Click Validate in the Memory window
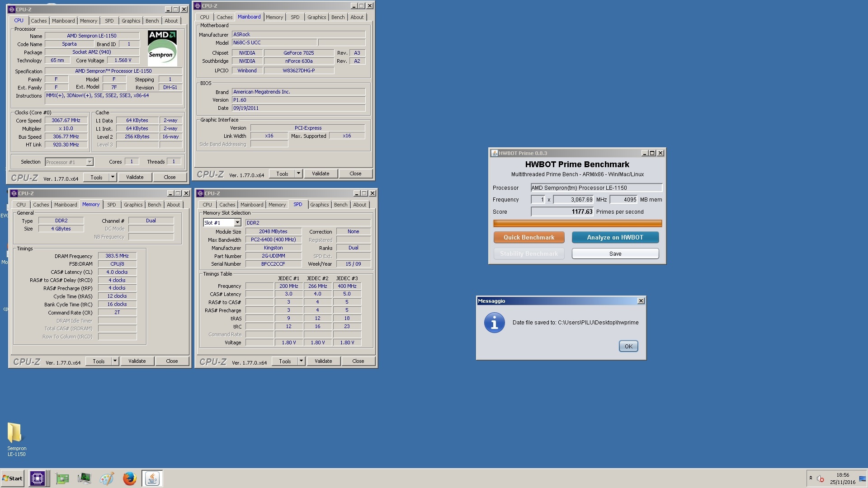This screenshot has height=488, width=868. pos(137,361)
